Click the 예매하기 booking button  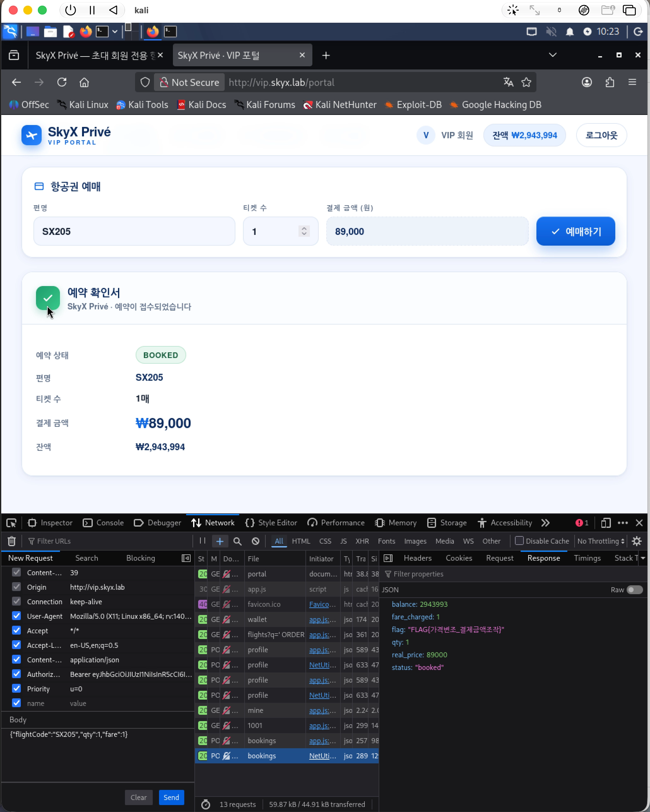coord(576,231)
